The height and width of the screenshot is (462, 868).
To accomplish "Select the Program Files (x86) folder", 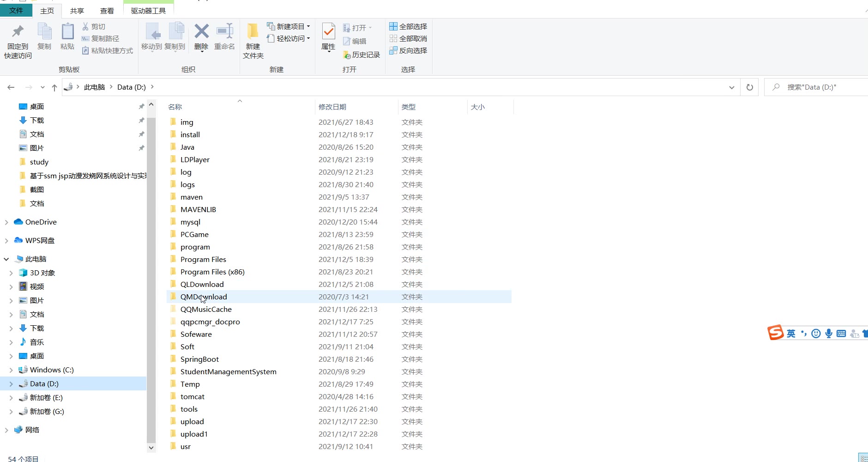I will coord(339,272).
